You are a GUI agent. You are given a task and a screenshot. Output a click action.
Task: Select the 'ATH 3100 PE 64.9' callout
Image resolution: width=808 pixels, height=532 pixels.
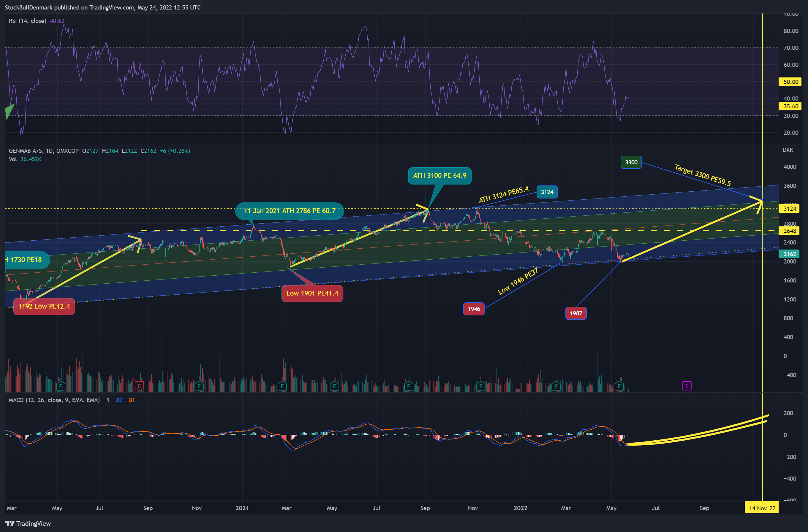click(x=440, y=176)
